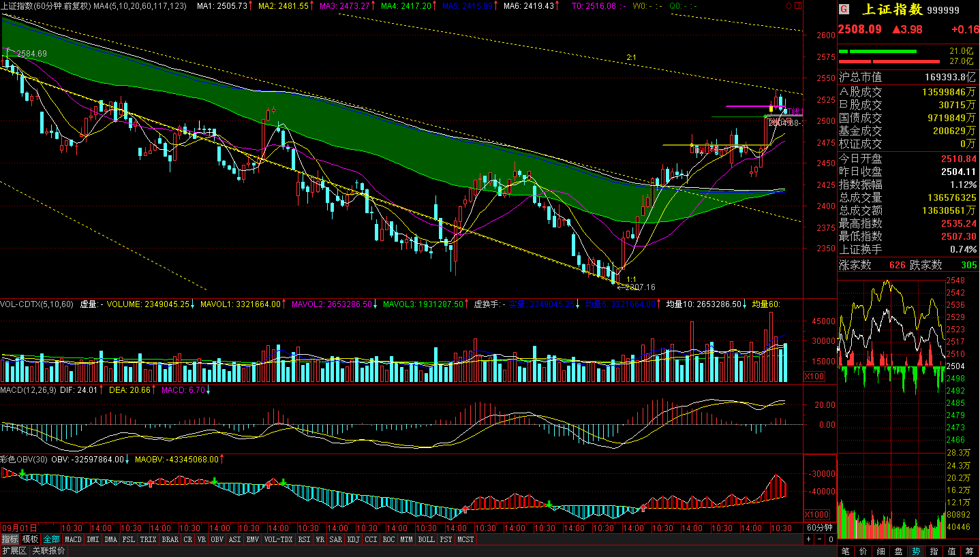Reset zoom with the 0 button
The height and width of the screenshot is (557, 980).
point(831,539)
